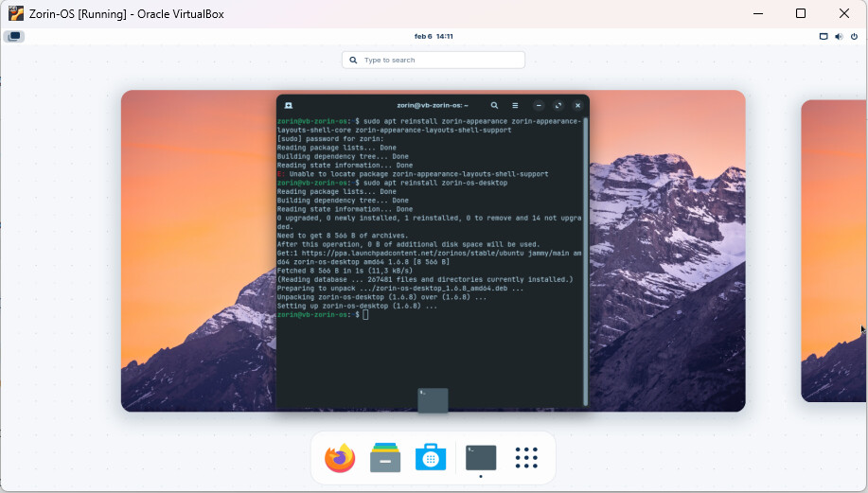Viewport: 868px width, 493px height.
Task: Click the VirtualBox app icon in title bar
Action: coord(16,13)
